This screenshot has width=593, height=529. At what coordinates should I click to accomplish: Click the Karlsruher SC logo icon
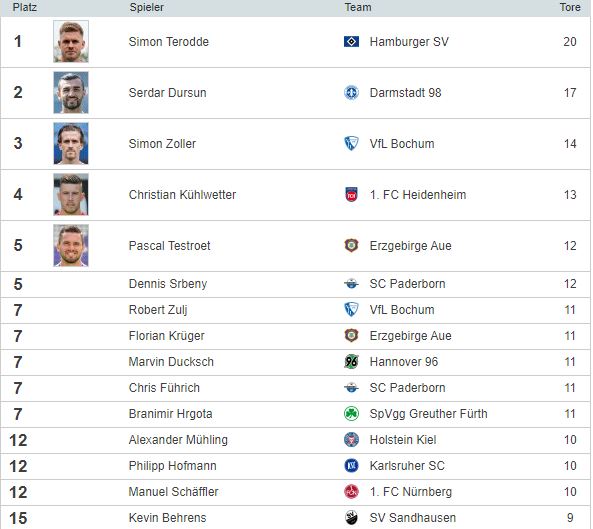(x=351, y=465)
